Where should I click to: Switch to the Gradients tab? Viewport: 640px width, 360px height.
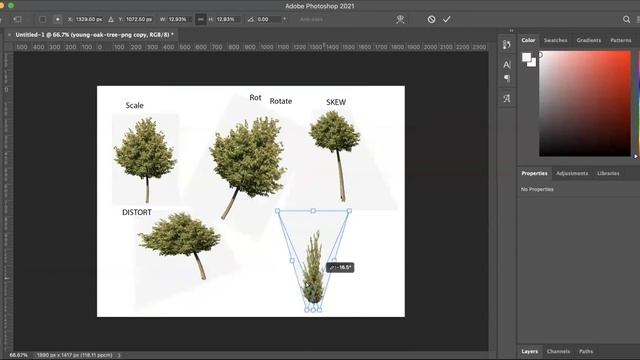589,40
